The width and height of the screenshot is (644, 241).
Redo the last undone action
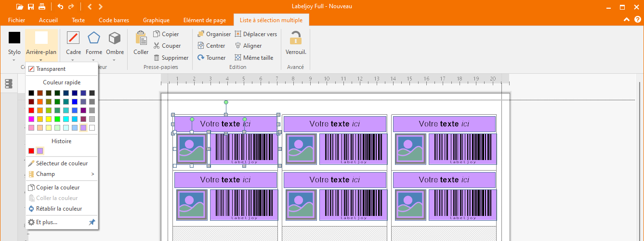pos(71,6)
